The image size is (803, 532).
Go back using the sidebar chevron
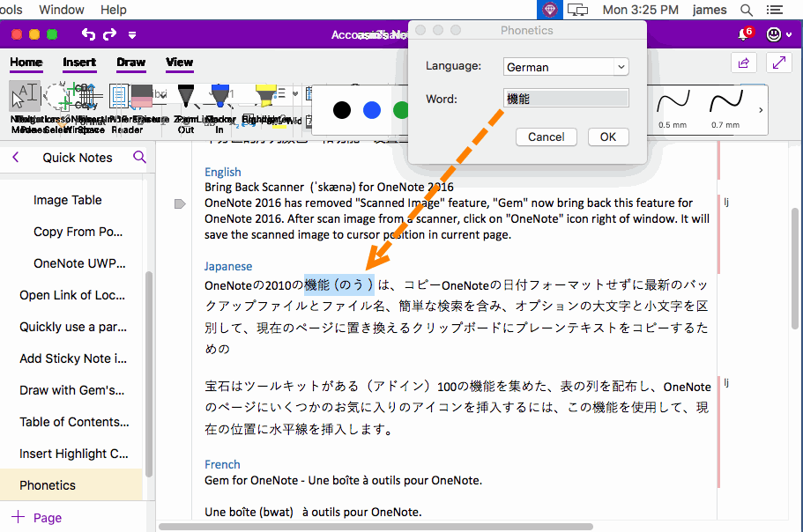15,157
